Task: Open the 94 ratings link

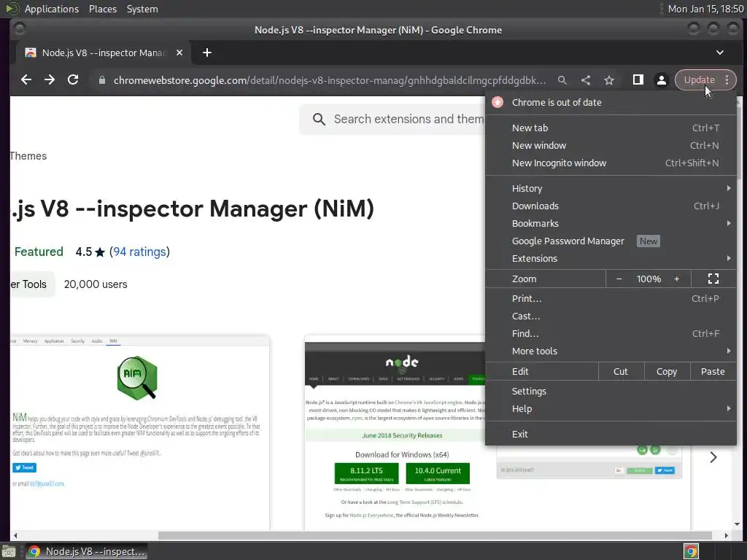Action: 139,252
